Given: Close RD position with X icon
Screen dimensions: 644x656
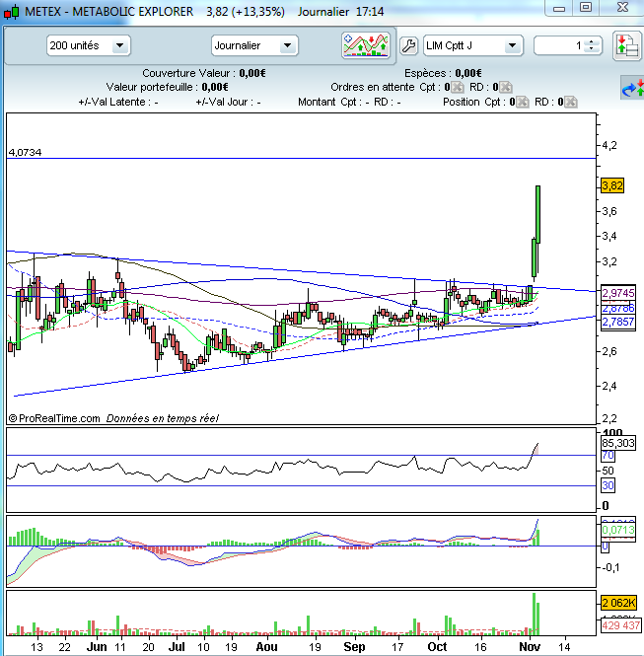Looking at the screenshot, I should pos(571,102).
